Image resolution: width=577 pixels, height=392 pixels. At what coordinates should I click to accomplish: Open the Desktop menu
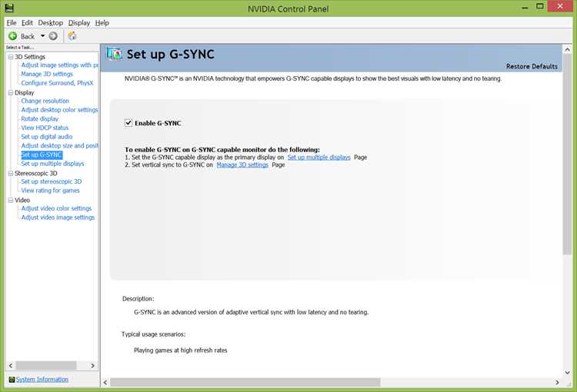[x=51, y=23]
